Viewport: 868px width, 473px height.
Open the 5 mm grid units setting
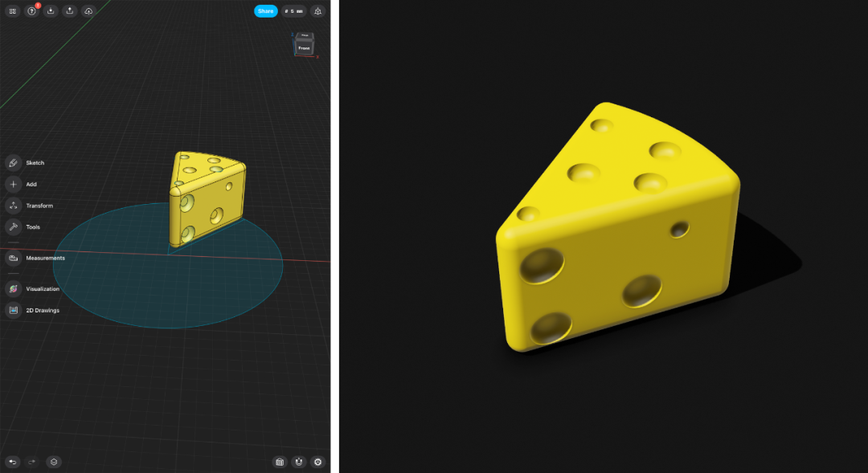point(294,11)
